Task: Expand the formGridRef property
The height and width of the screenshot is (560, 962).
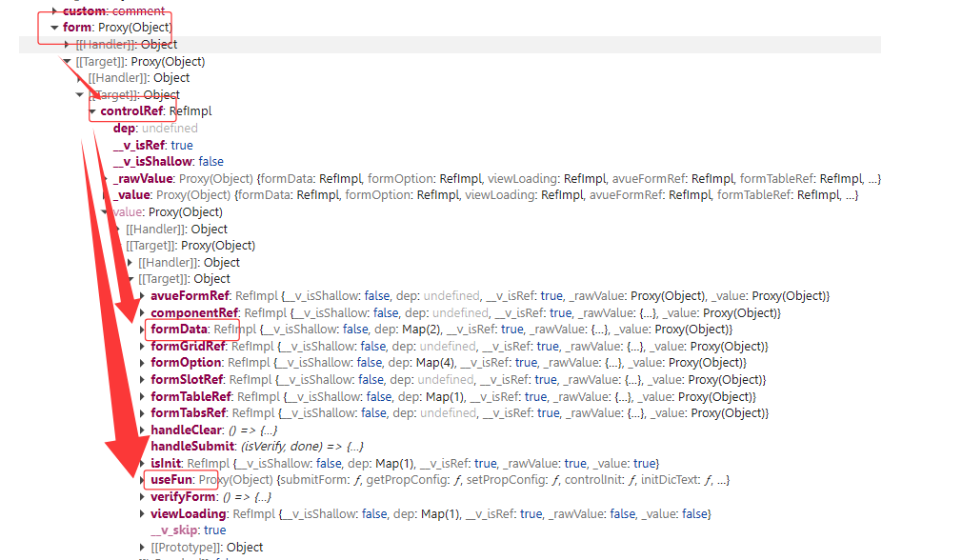Action: pos(142,347)
